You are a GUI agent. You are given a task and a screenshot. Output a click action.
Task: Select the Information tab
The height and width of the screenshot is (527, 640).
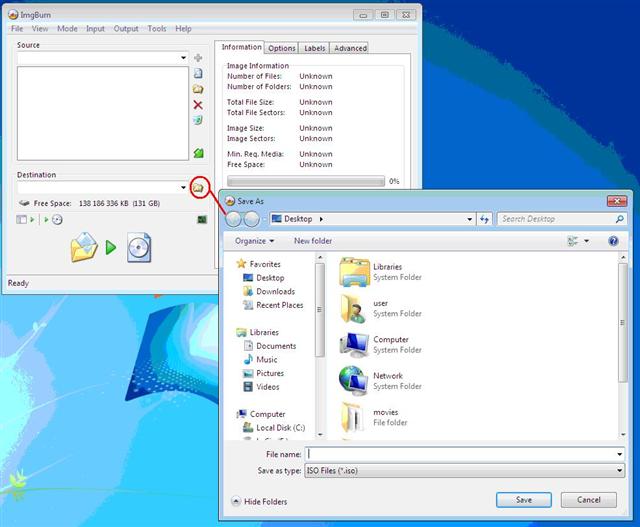(x=241, y=47)
